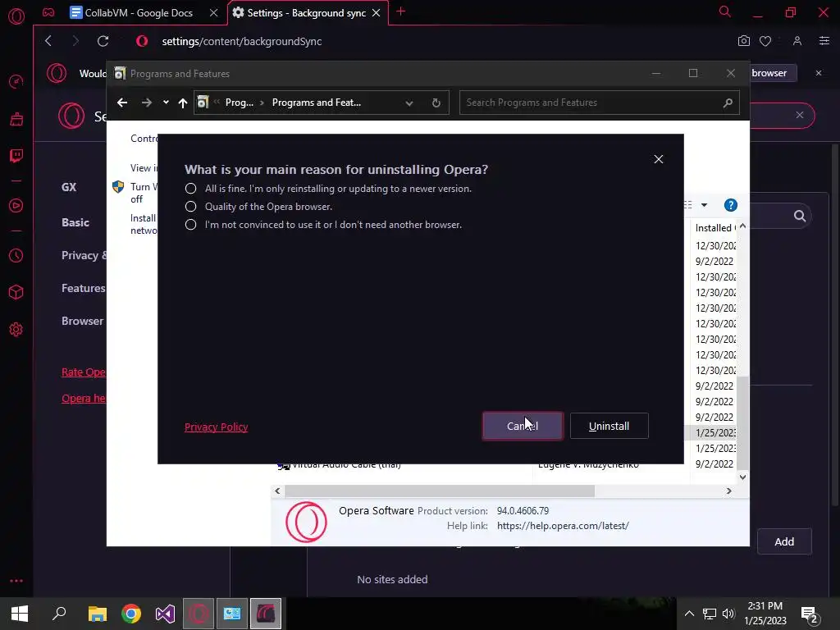Click the horizontal scrollbar right arrow

[x=729, y=491]
